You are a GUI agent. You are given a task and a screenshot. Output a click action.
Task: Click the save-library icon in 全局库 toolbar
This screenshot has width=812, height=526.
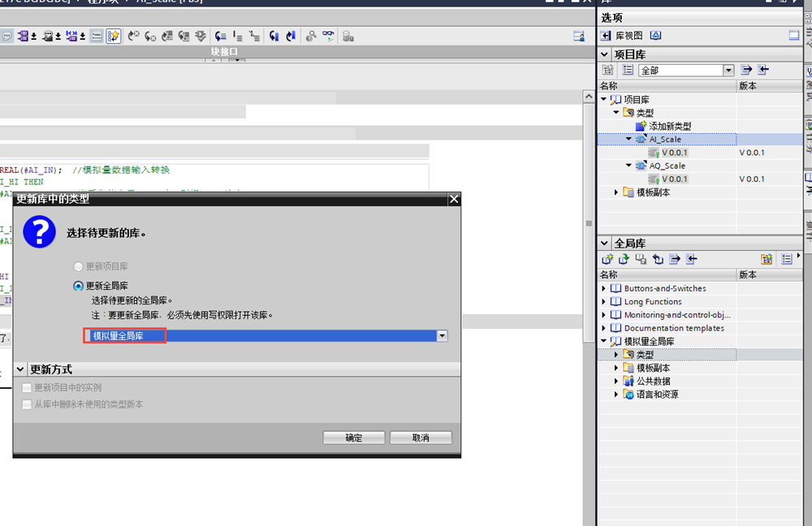[x=641, y=259]
